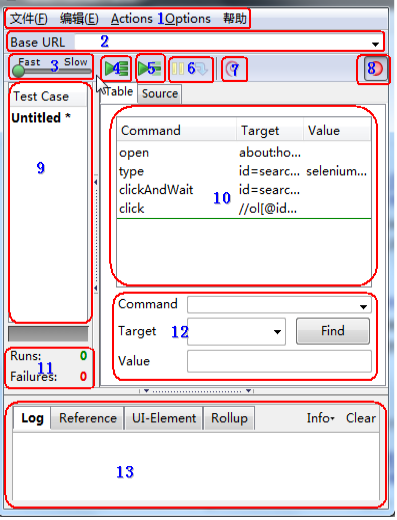Toggle the red Record button

pyautogui.click(x=375, y=69)
